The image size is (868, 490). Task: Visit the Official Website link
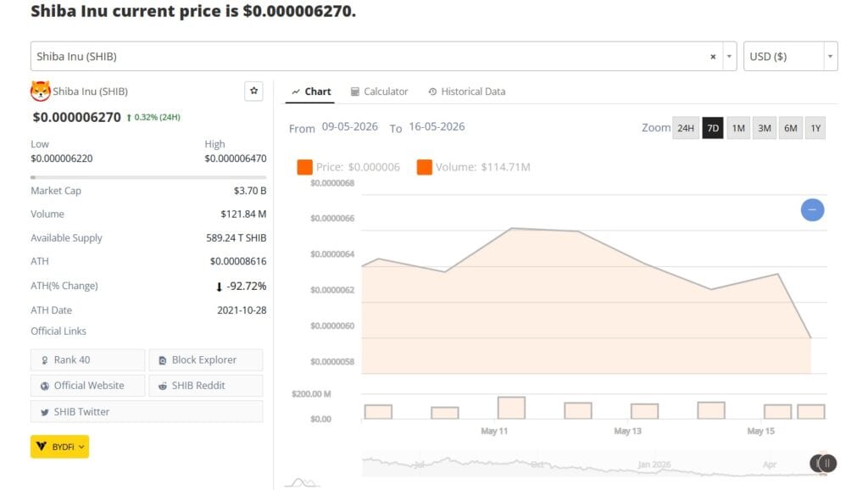[87, 386]
